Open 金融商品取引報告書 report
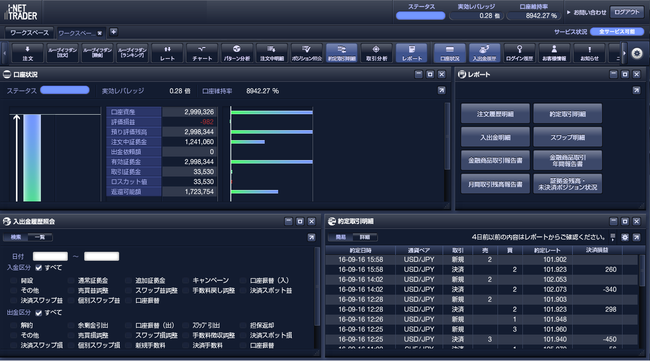This screenshot has width=650, height=361. pyautogui.click(x=495, y=160)
